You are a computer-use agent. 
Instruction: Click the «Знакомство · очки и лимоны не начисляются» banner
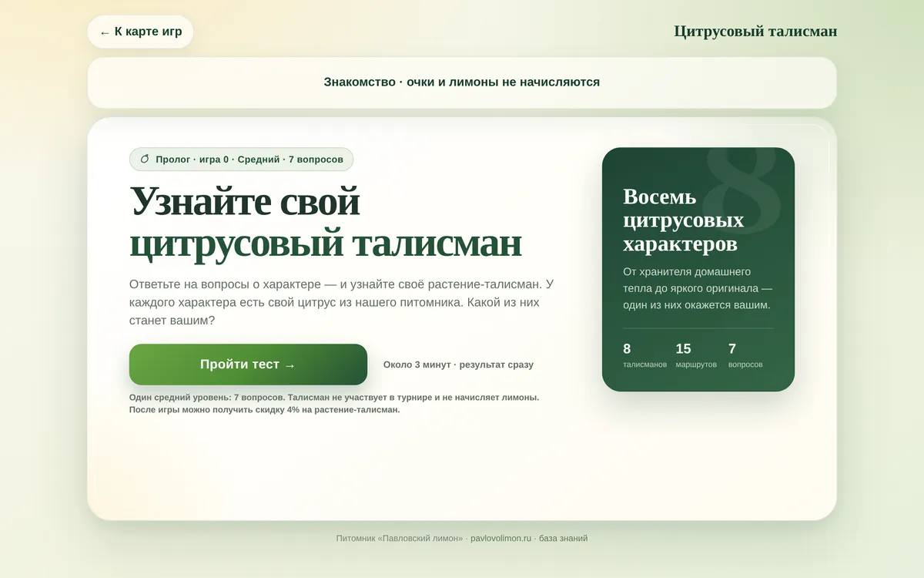[462, 82]
